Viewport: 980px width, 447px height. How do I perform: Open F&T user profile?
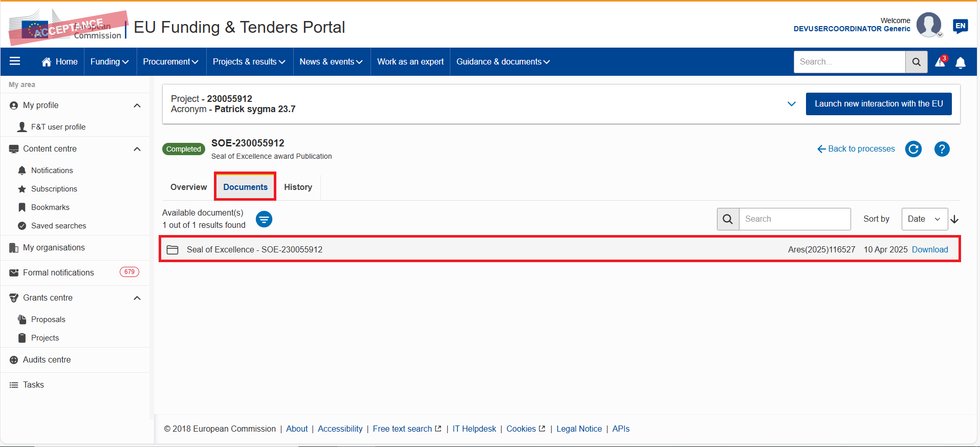pos(58,127)
